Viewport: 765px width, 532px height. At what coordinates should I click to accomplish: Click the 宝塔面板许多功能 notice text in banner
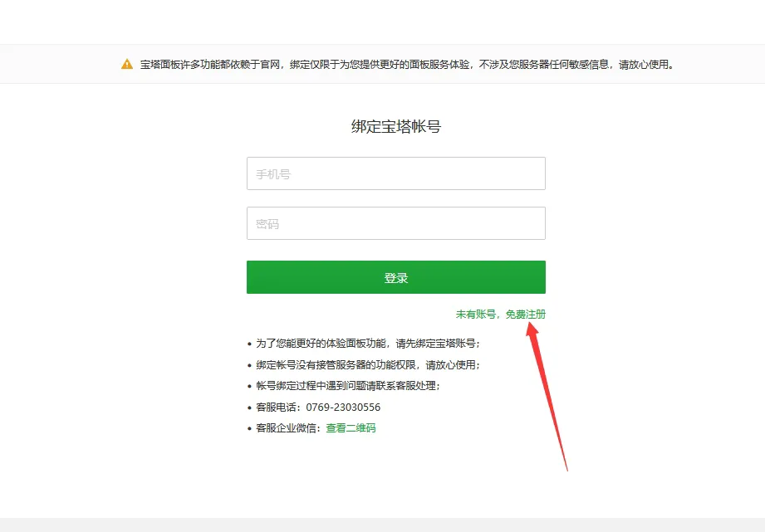[x=407, y=65]
